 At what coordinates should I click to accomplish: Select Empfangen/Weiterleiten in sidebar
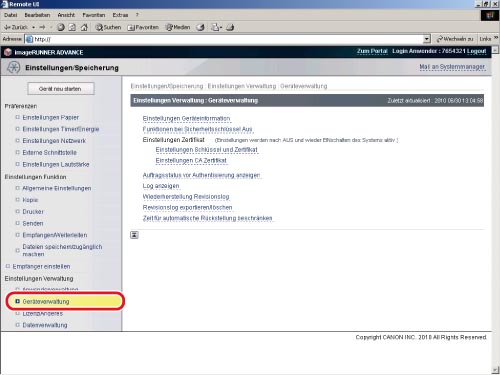click(55, 235)
